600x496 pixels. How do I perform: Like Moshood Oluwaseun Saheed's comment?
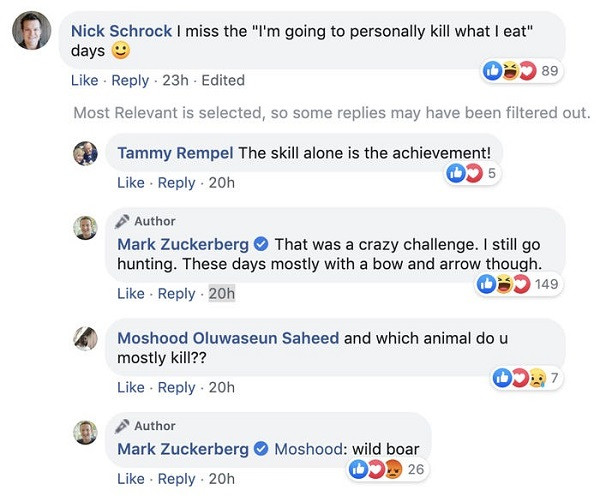coord(131,387)
